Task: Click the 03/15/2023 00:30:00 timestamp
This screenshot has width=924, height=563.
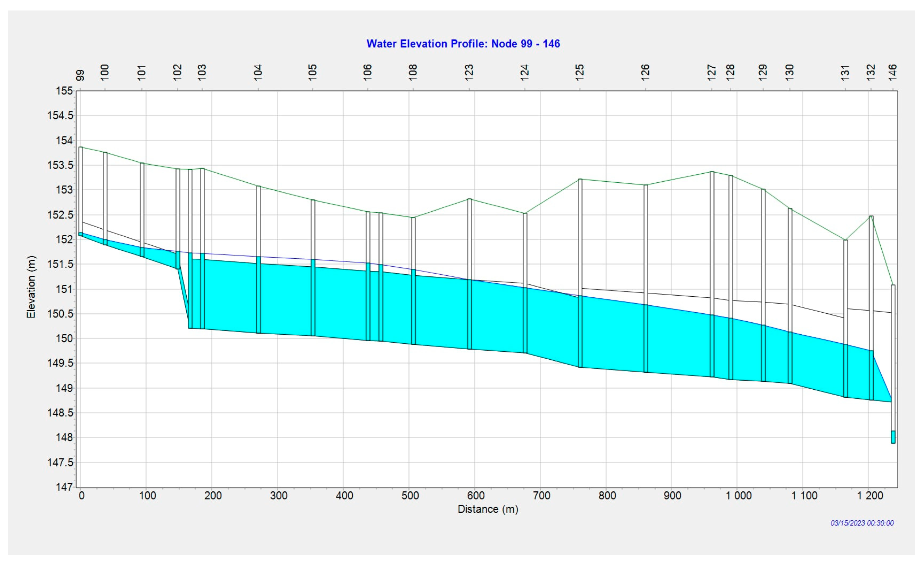Action: click(x=862, y=523)
